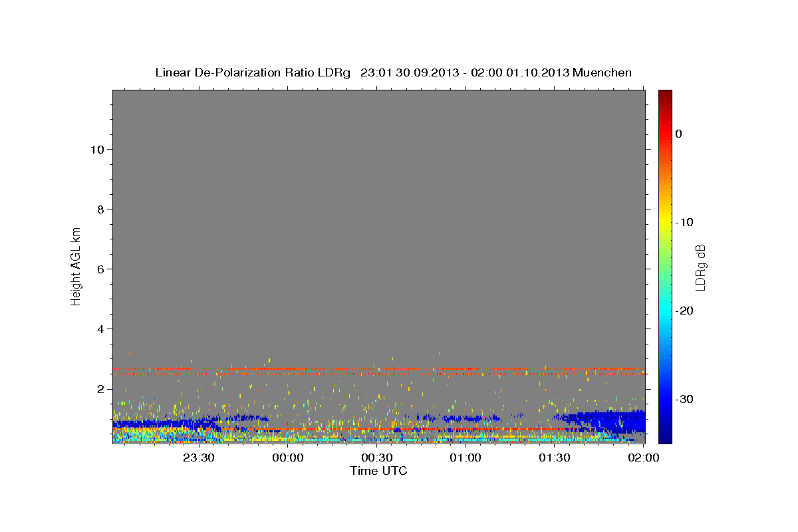Click the height tick label 10
The height and width of the screenshot is (532, 798).
(96, 150)
